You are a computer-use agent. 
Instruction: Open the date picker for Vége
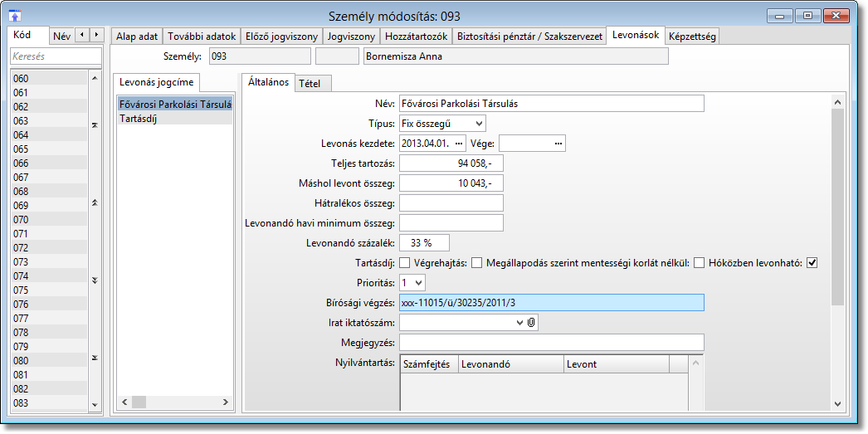click(x=558, y=144)
